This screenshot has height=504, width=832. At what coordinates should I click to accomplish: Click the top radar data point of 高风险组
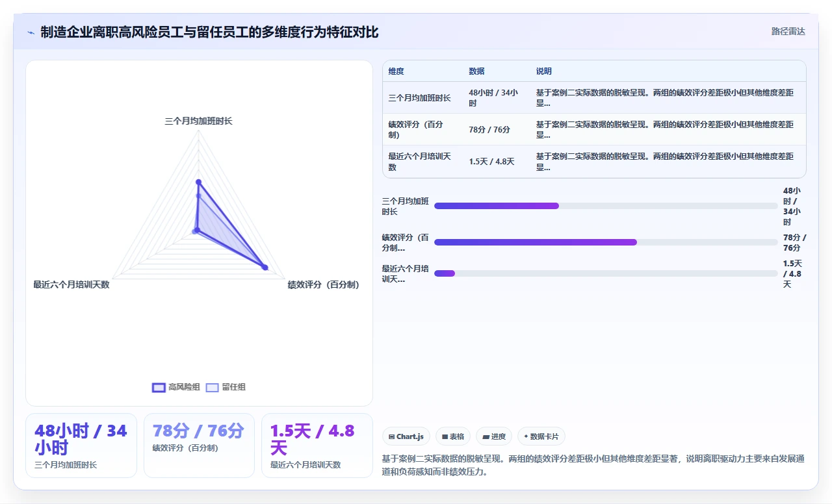[x=199, y=183]
